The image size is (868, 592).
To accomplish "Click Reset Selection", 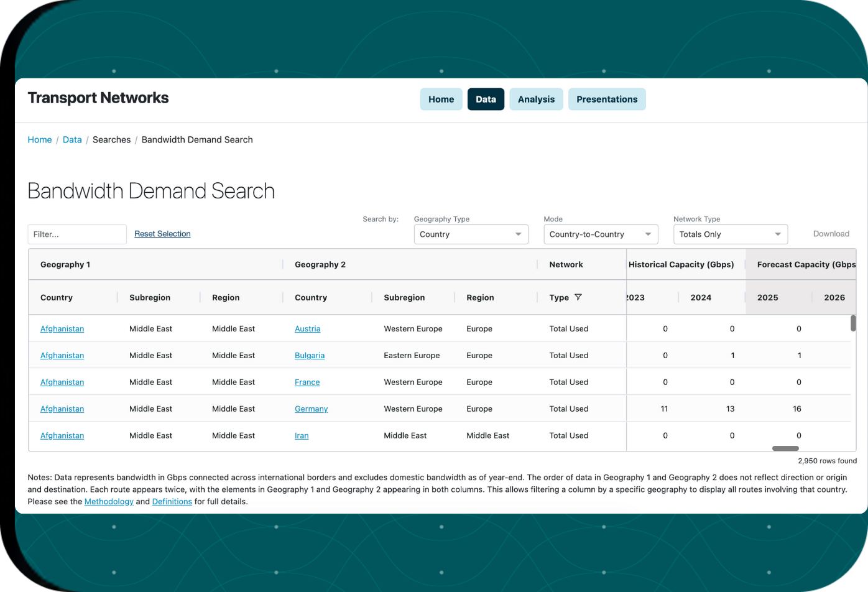I will [162, 233].
